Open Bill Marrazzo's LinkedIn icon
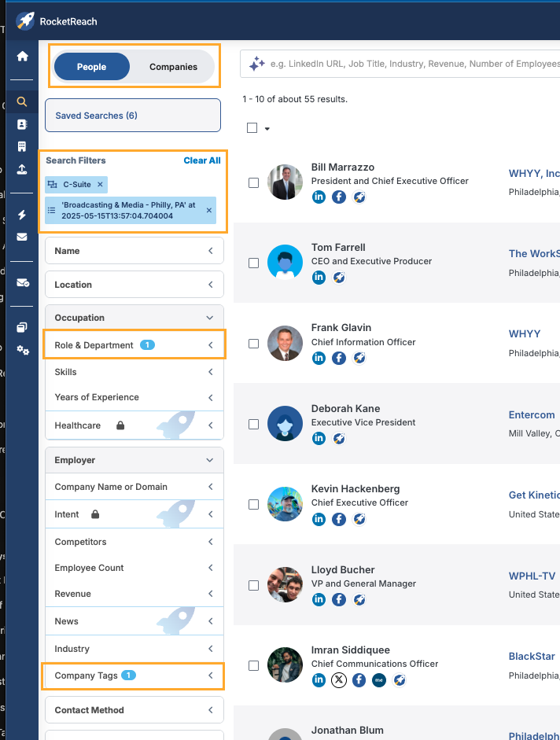Viewport: 560px width, 740px height. coord(319,197)
